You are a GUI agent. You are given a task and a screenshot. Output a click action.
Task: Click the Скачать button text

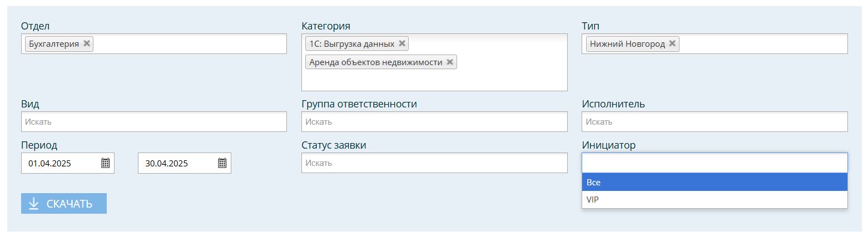pos(70,204)
